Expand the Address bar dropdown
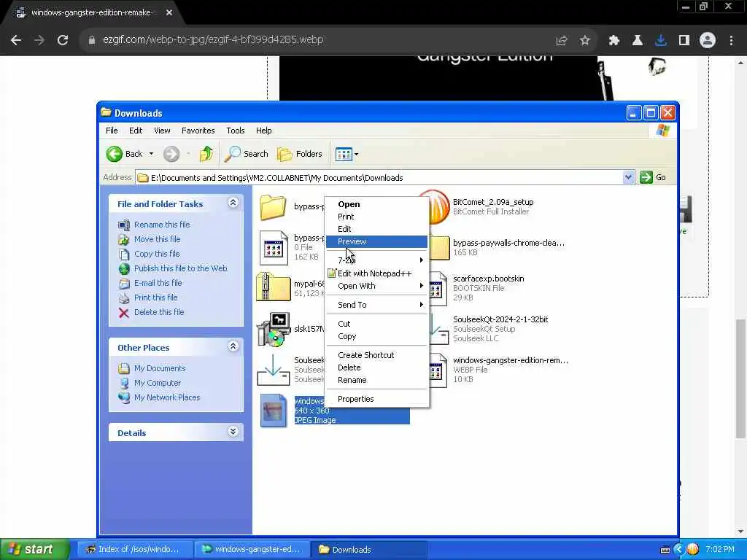 [628, 178]
